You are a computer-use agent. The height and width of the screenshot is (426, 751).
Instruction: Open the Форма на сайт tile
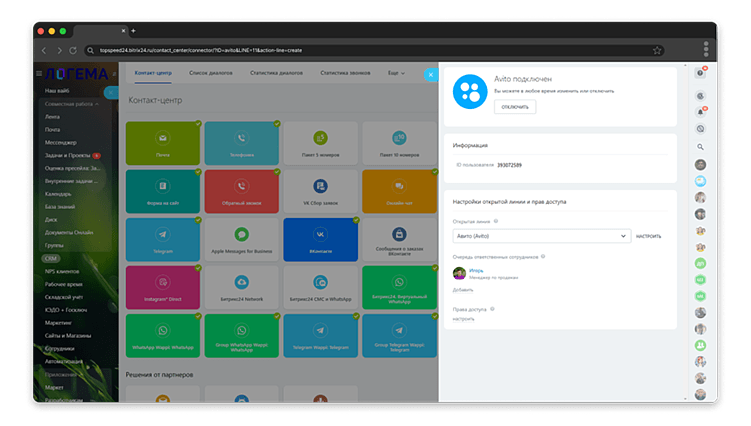[x=163, y=191]
